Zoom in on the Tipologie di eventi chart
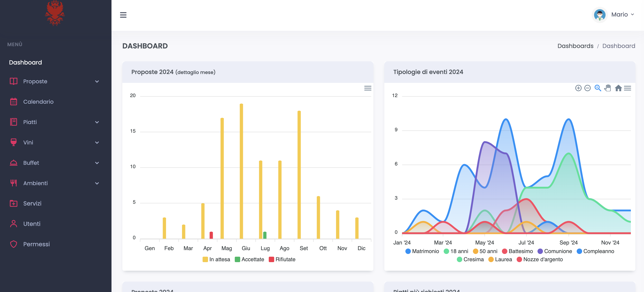Image resolution: width=644 pixels, height=292 pixels. (x=578, y=88)
